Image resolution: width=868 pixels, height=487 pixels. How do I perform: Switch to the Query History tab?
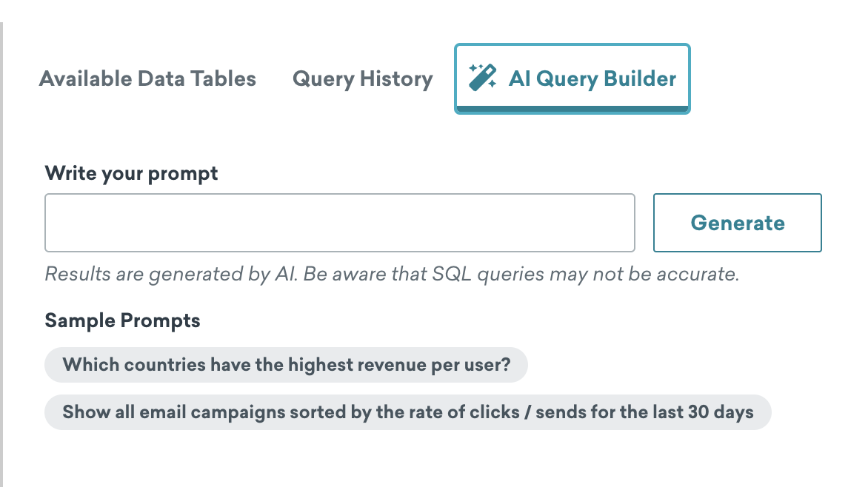pyautogui.click(x=363, y=78)
